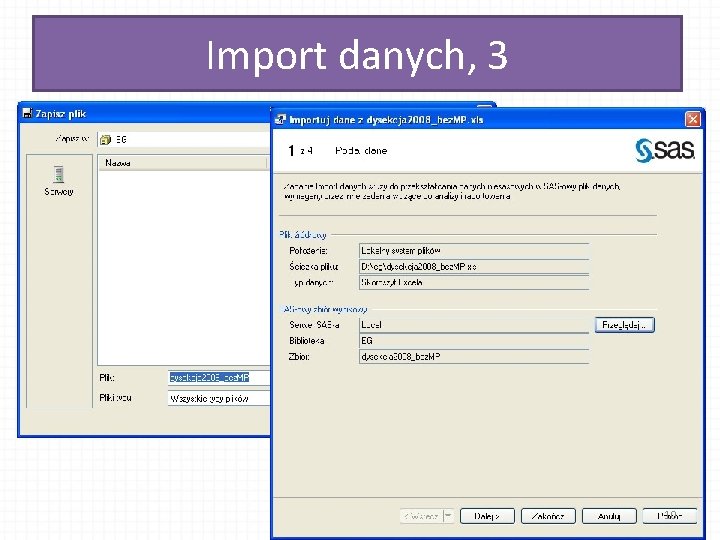
Task: Click the Plik filename input field
Action: pyautogui.click(x=219, y=377)
